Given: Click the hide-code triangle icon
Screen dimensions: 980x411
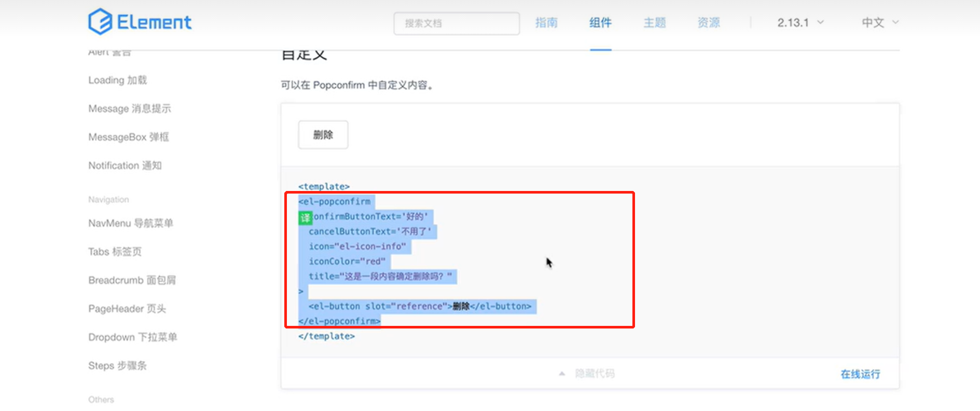Looking at the screenshot, I should (562, 374).
